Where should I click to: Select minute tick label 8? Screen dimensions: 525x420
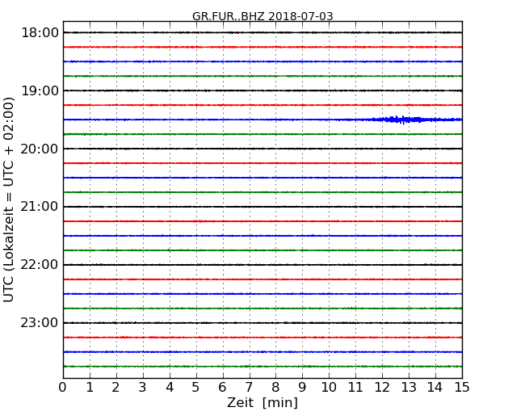tap(275, 387)
